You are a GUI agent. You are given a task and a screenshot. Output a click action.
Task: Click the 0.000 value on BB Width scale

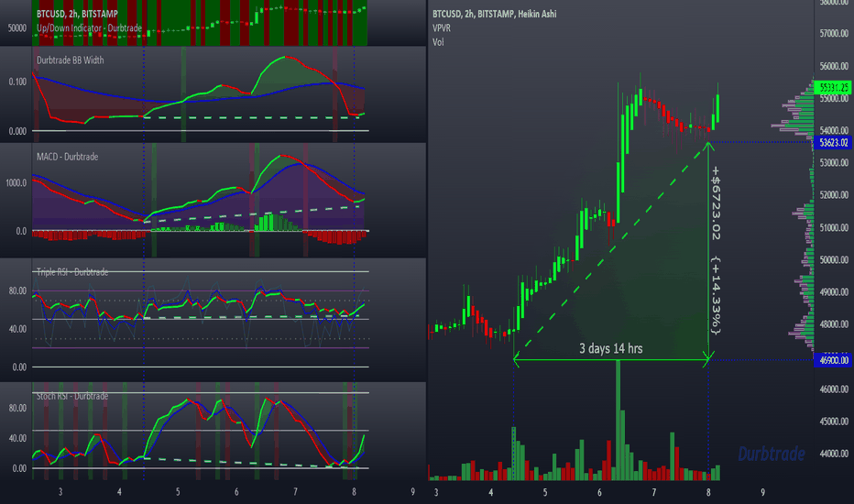17,131
